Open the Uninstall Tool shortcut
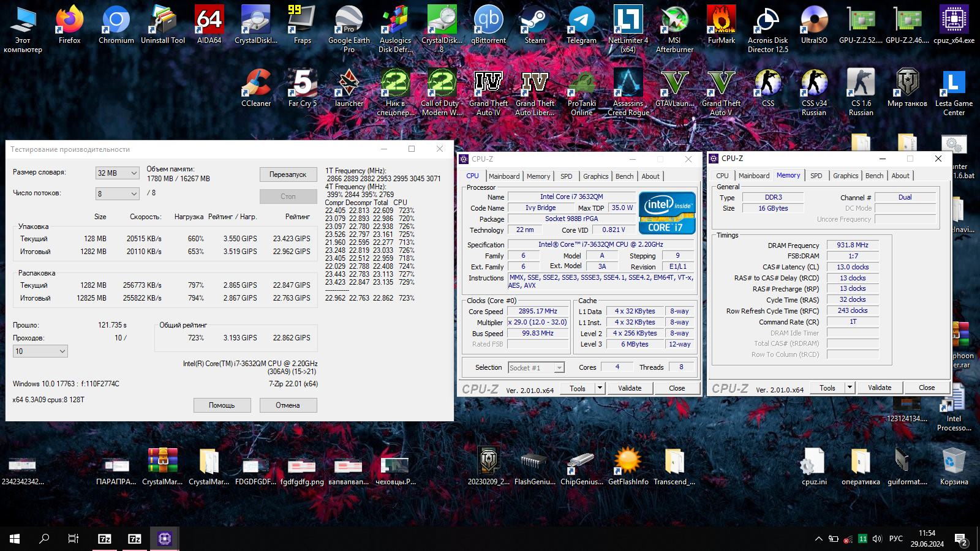Viewport: 980px width, 551px height. (162, 24)
